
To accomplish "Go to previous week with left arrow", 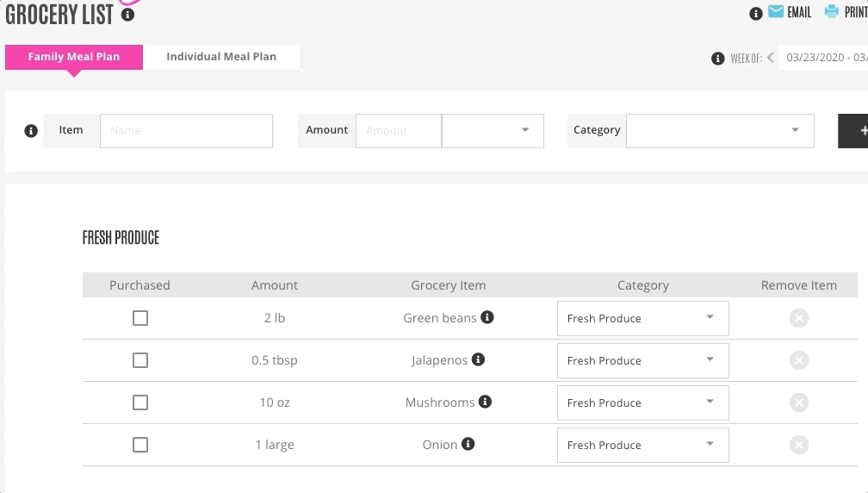I will [x=770, y=58].
